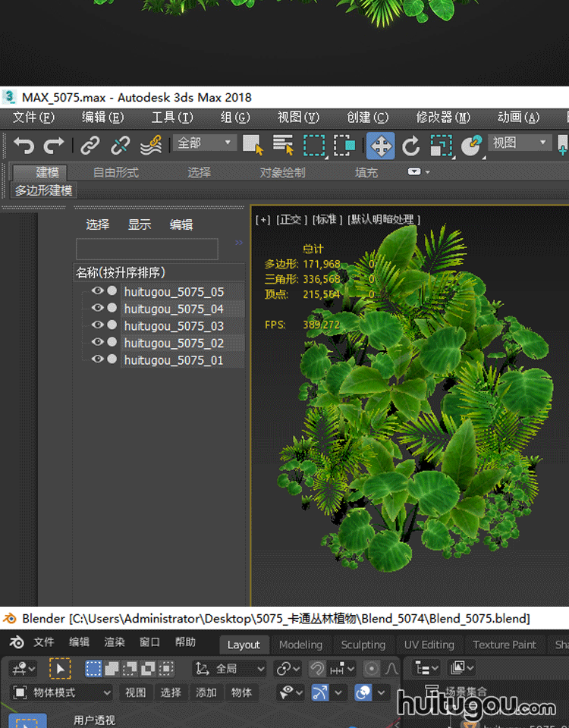
Task: Activate the Select and Rotate tool
Action: pos(410,145)
